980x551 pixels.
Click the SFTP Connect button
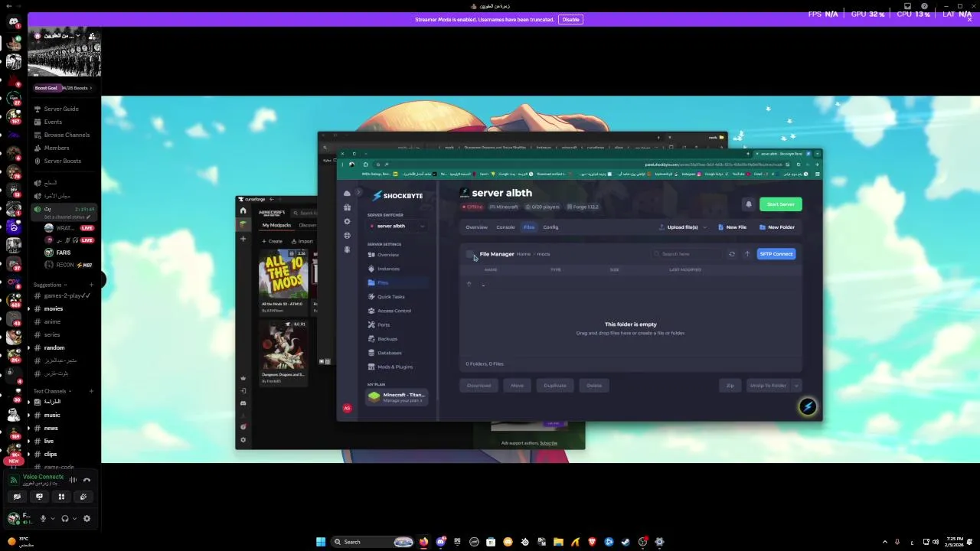click(x=776, y=254)
